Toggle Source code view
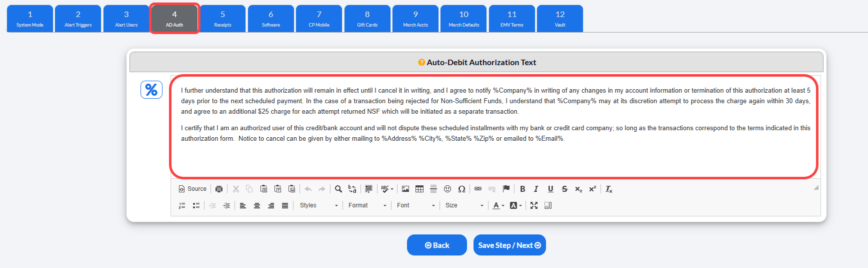Screen dimensions: 868x268 tap(192, 189)
